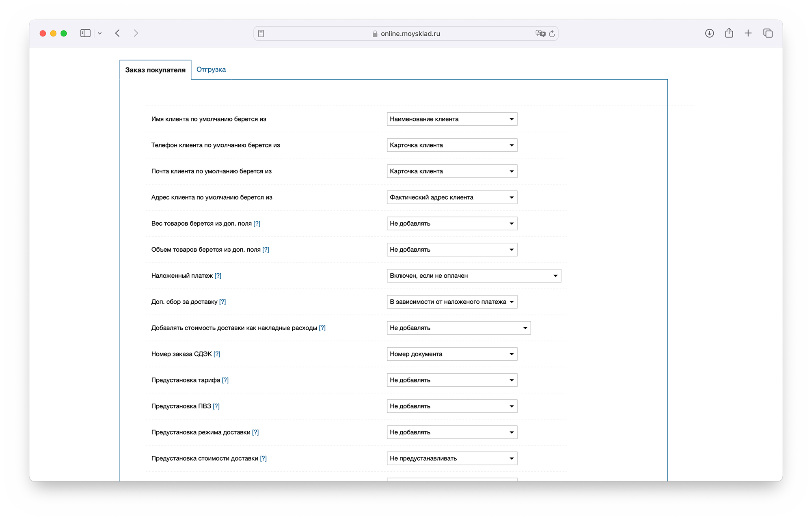
Task: Expand the Доп. сбор за доставку dropdown
Action: [x=451, y=302]
